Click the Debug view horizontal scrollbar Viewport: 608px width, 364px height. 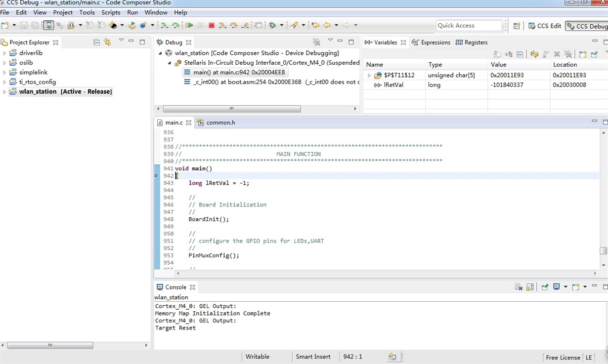231,109
